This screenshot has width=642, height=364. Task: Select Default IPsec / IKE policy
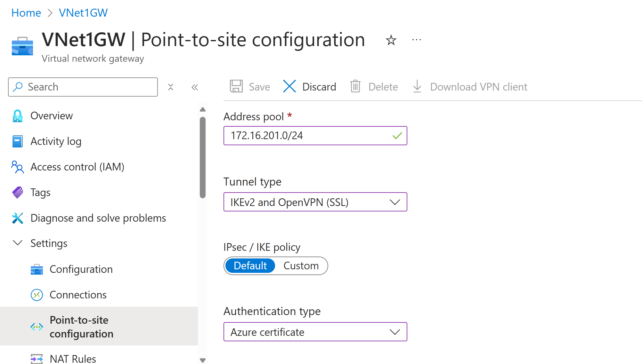pos(250,266)
